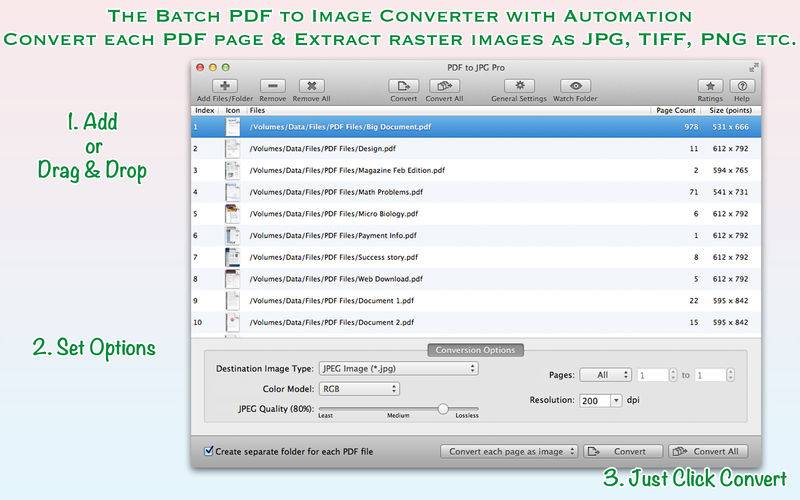Select the Design.pdf file path row
This screenshot has height=500, width=800.
click(476, 148)
